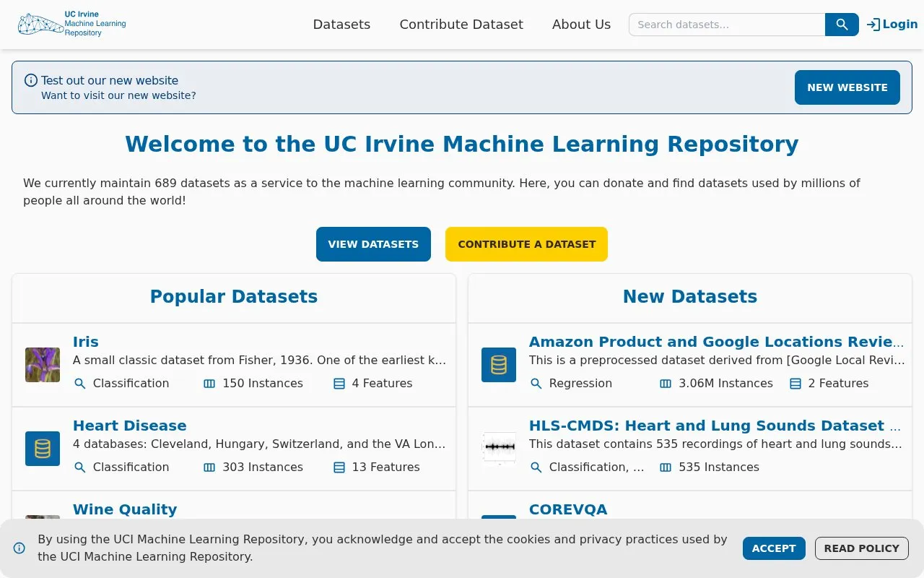Click the instances icon next to '3.06M Instances'
This screenshot has width=924, height=578.
coord(666,384)
